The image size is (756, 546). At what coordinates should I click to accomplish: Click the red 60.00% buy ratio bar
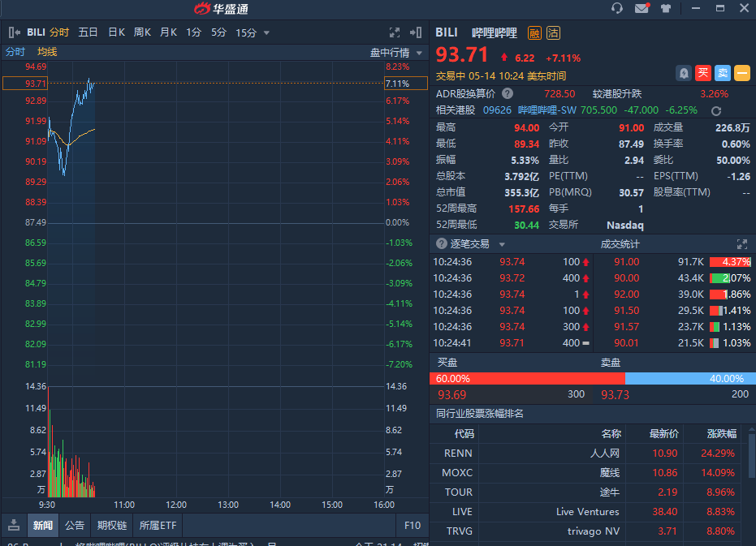[527, 378]
